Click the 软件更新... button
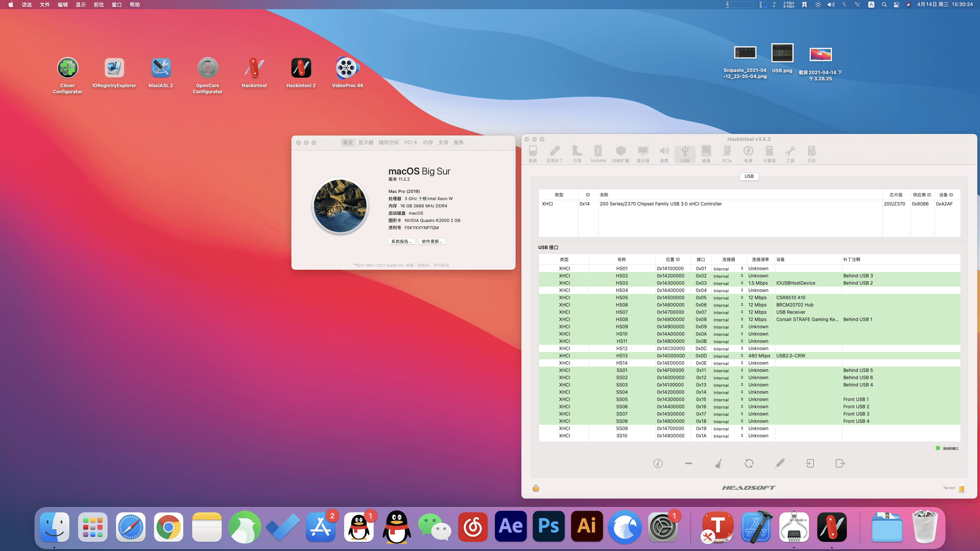 (x=432, y=241)
